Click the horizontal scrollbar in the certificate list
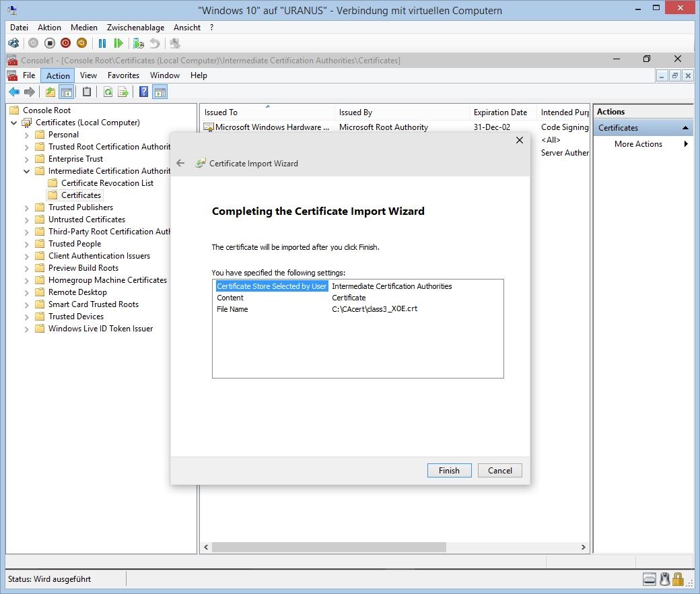This screenshot has width=700, height=594. [330, 547]
